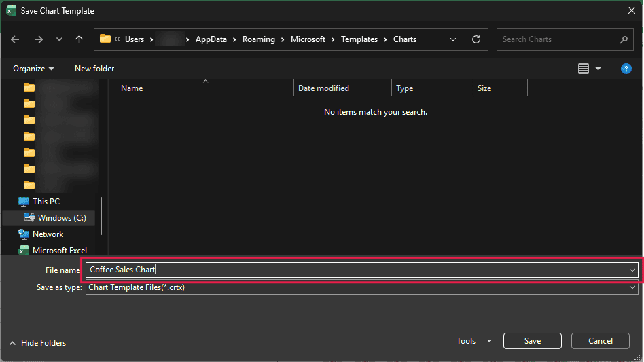Click the Windows (C:) drive icon
This screenshot has width=644, height=362.
tap(29, 217)
